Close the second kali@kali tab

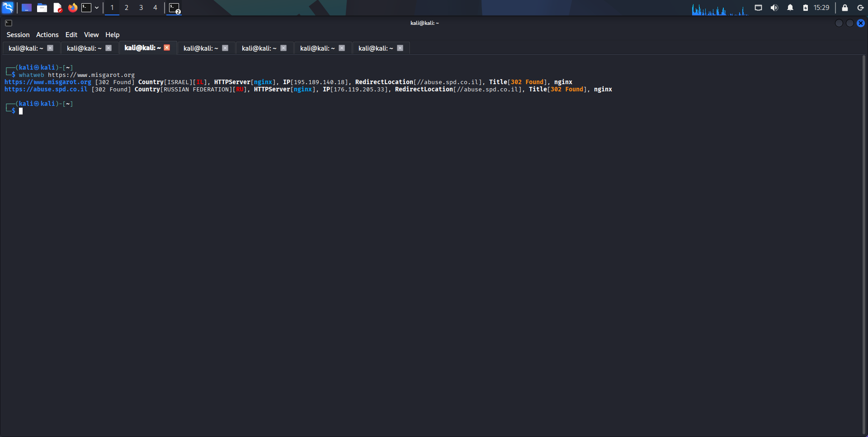[108, 48]
